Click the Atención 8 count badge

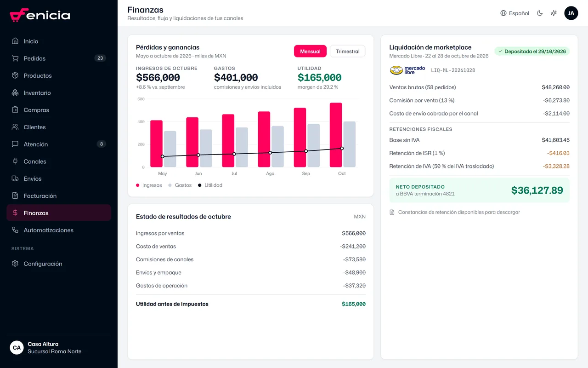(x=101, y=144)
